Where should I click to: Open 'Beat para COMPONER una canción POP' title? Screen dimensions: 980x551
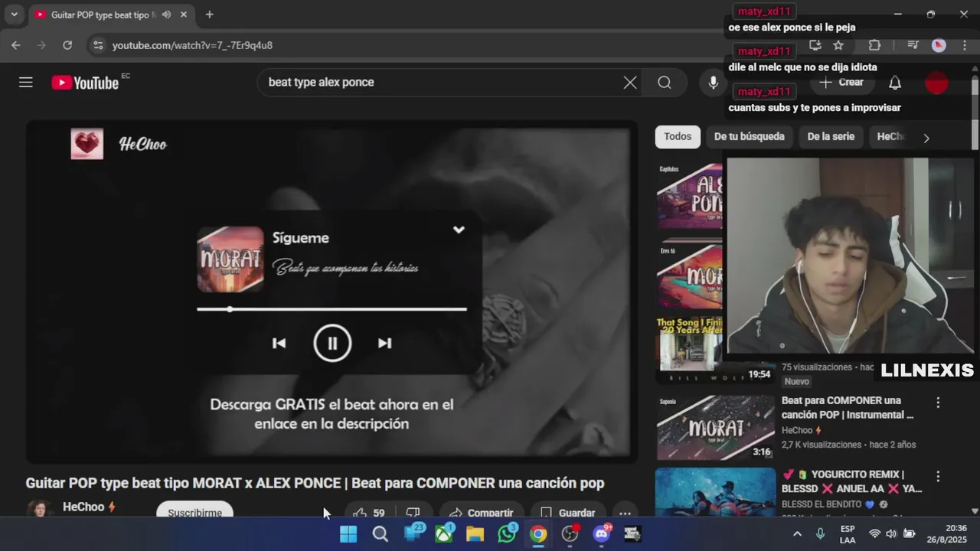coord(848,407)
